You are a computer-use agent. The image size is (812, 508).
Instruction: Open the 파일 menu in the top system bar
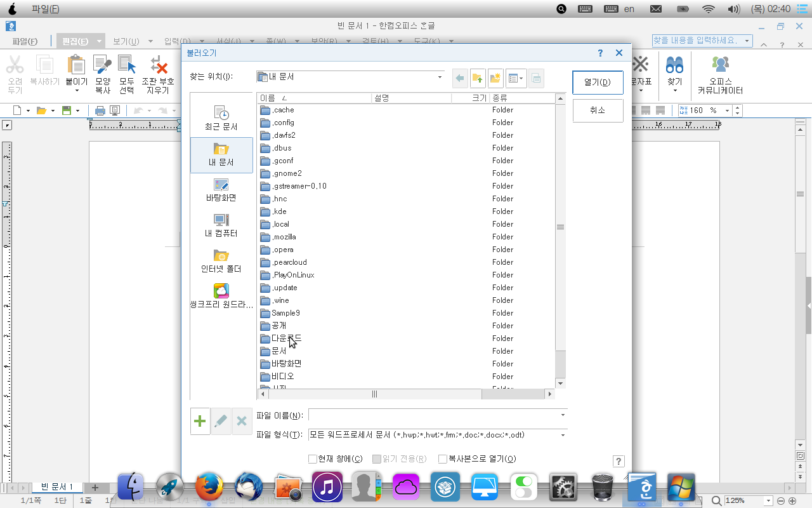(45, 9)
